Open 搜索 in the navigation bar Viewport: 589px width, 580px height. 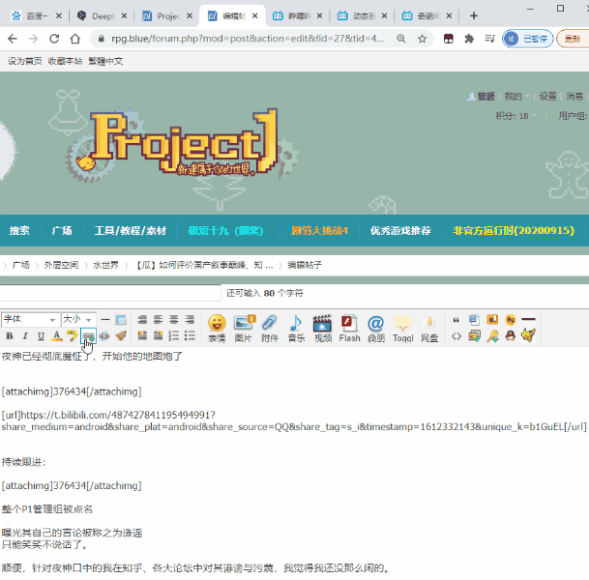click(19, 230)
